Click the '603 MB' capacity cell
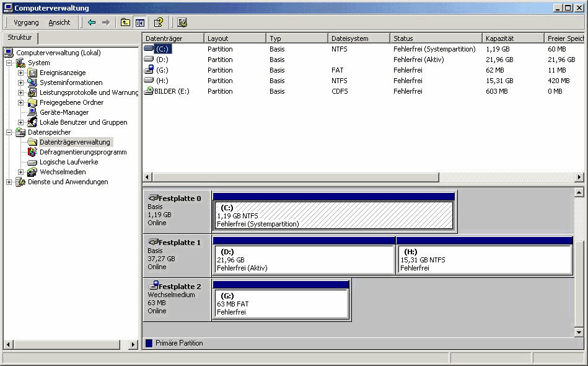 point(496,91)
